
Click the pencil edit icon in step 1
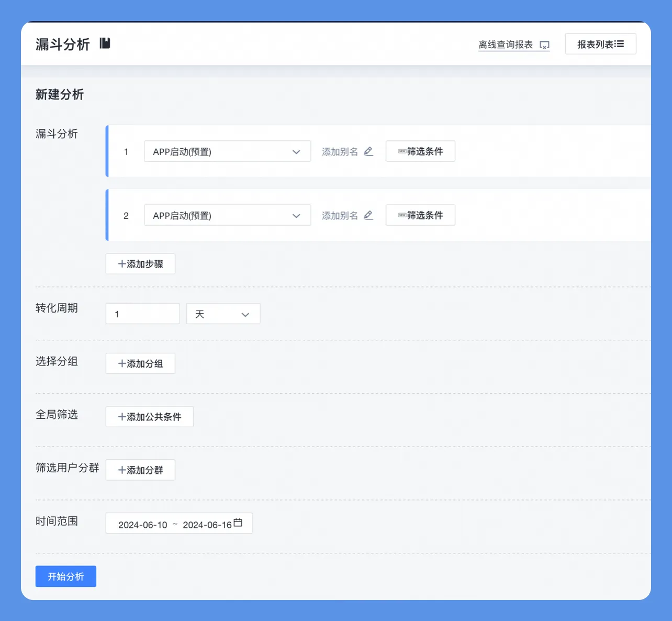[x=368, y=151]
